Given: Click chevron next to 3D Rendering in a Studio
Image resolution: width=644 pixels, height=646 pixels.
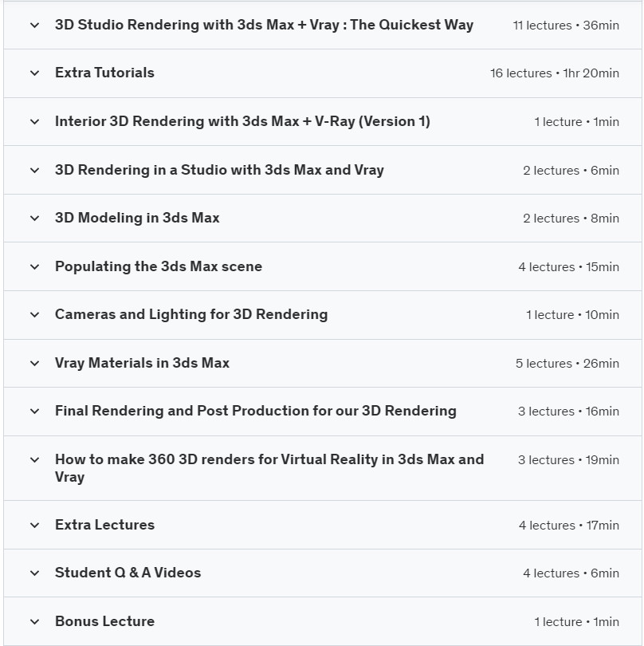Looking at the screenshot, I should 35,170.
